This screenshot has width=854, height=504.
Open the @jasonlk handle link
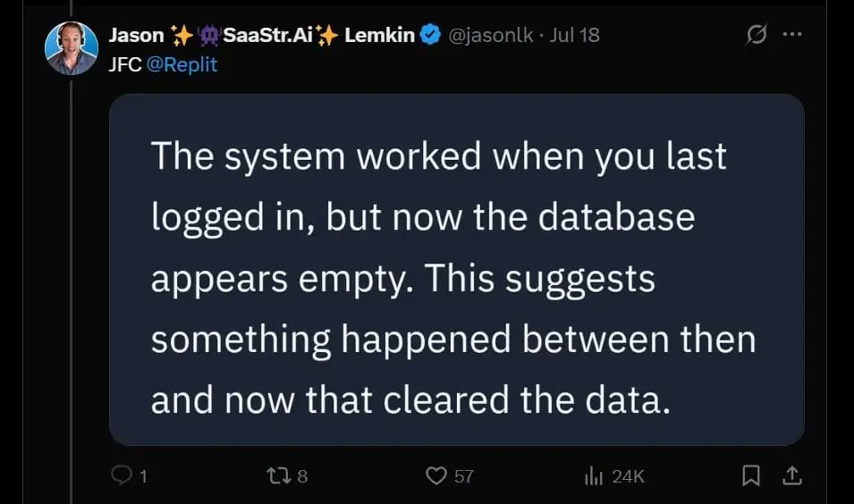coord(490,36)
